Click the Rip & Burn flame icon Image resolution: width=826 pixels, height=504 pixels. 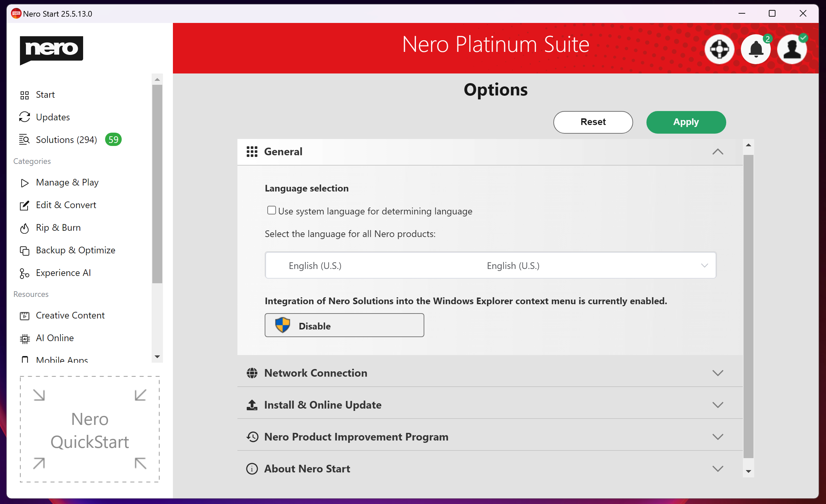coord(25,228)
